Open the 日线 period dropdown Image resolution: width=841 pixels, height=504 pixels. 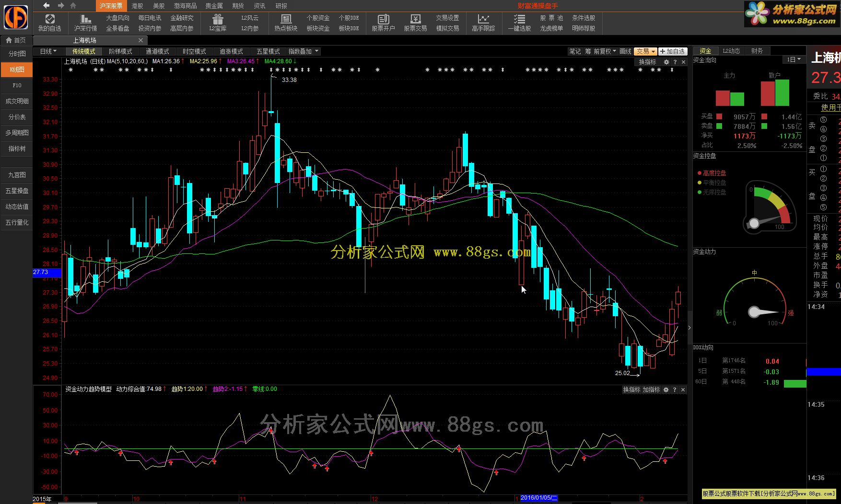48,51
